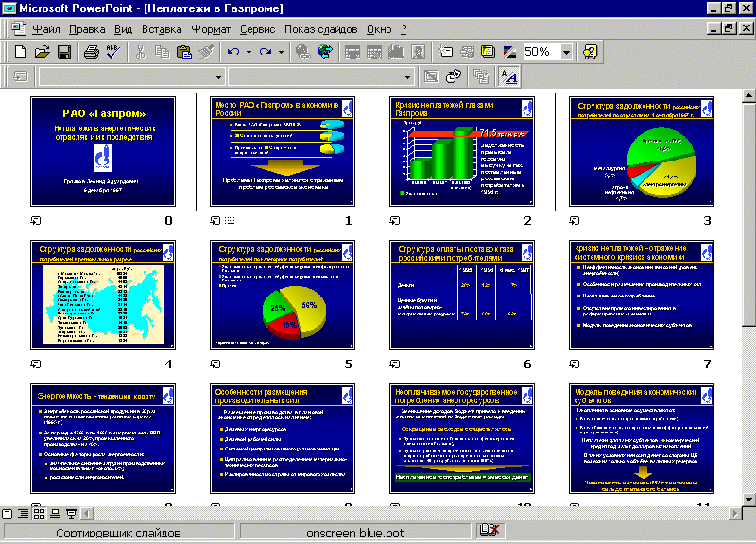Click the text animation icon under slide 1
Viewport: 756px width, 544px height.
(x=230, y=221)
